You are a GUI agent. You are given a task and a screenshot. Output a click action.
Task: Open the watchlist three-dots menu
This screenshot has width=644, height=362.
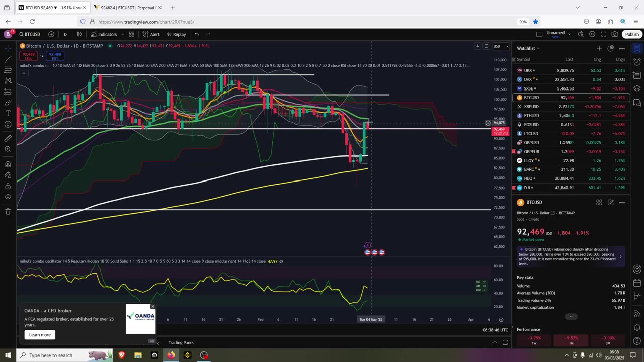[622, 48]
